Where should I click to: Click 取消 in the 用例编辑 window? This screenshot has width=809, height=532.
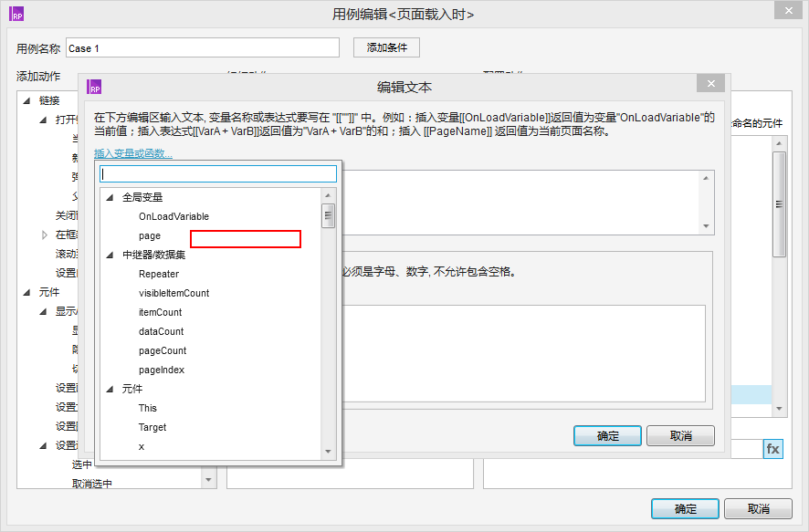758,509
